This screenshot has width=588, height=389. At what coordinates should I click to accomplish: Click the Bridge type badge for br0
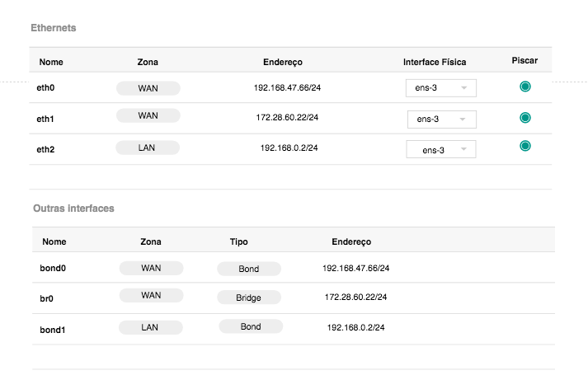(x=249, y=298)
